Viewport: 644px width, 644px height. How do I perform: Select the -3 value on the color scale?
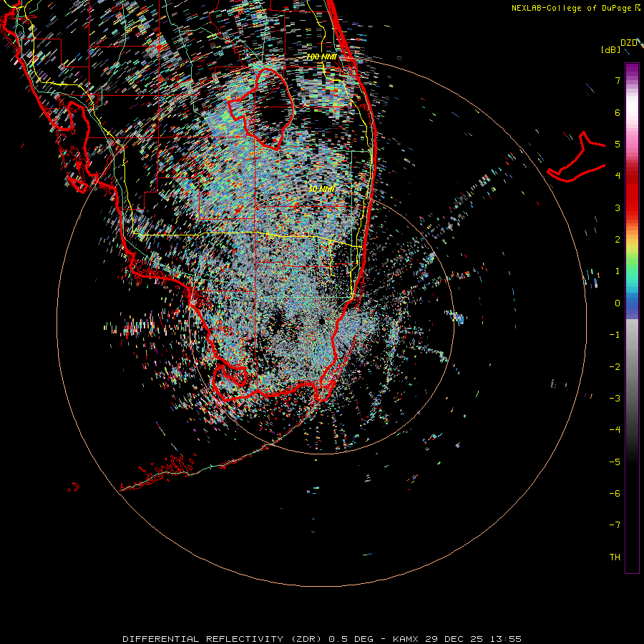[615, 399]
